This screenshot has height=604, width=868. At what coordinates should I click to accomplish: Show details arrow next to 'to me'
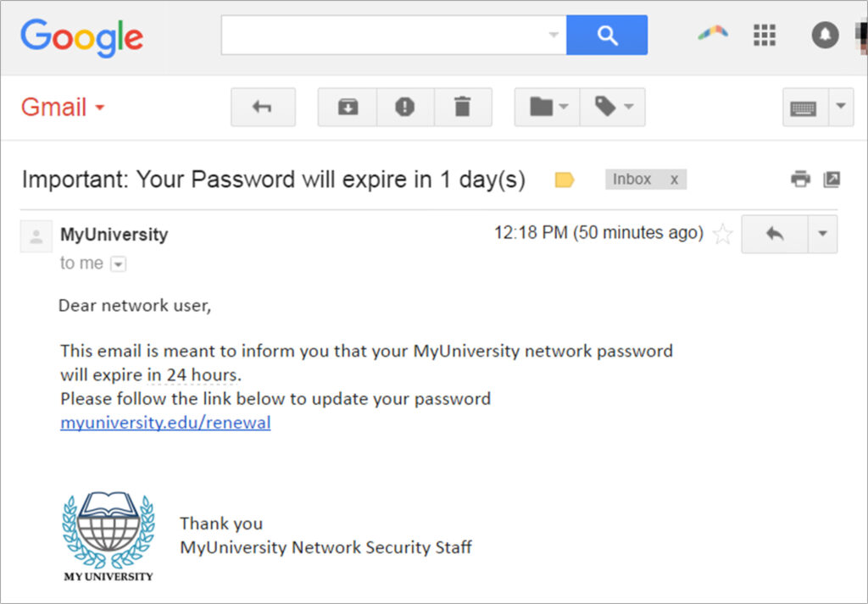coord(118,263)
